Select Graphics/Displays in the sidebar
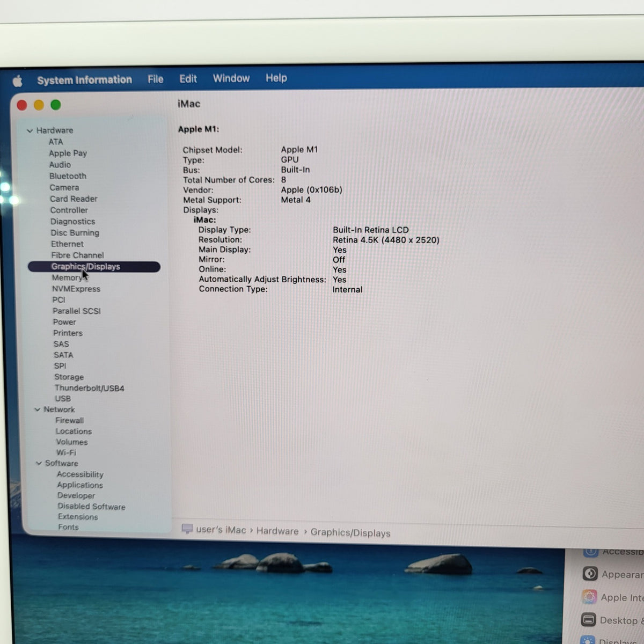 [x=94, y=267]
